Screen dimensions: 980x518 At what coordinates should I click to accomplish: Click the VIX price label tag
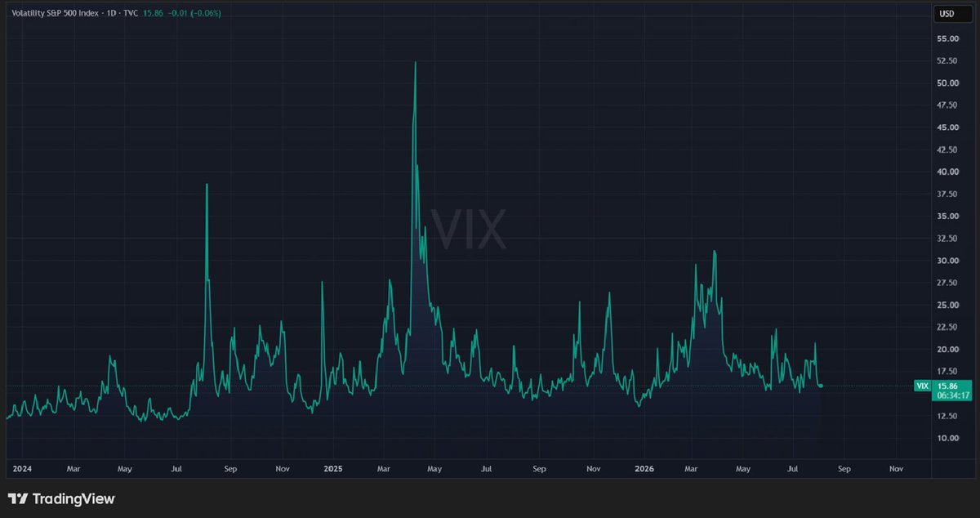(924, 386)
